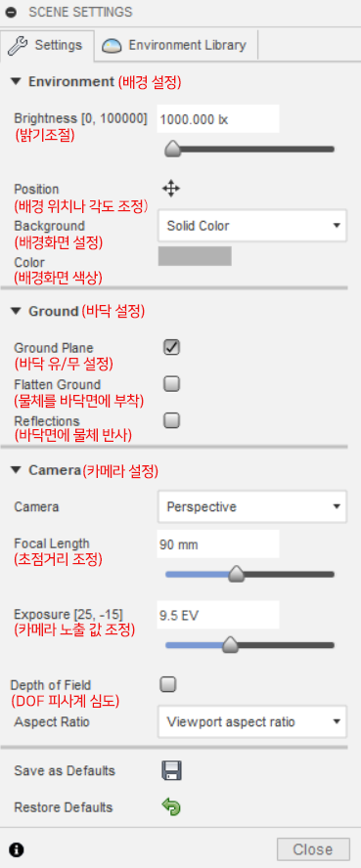Collapse the Environment section triangle
This screenshot has width=361, height=868.
17,82
